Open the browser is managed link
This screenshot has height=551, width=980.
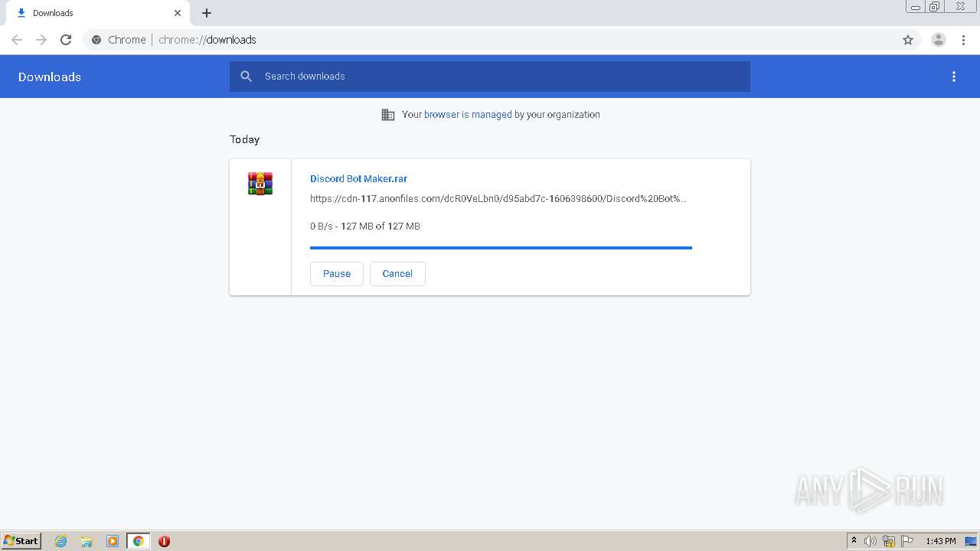[x=468, y=115]
